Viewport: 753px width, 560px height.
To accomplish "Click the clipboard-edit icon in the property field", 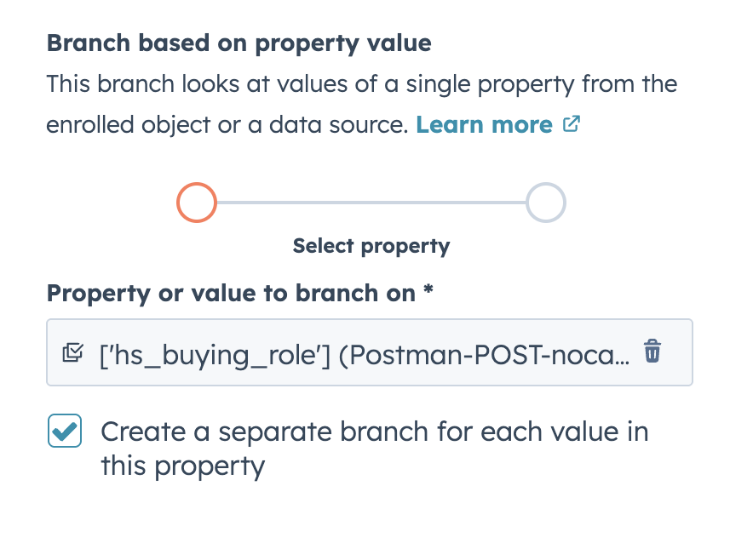I will (74, 351).
